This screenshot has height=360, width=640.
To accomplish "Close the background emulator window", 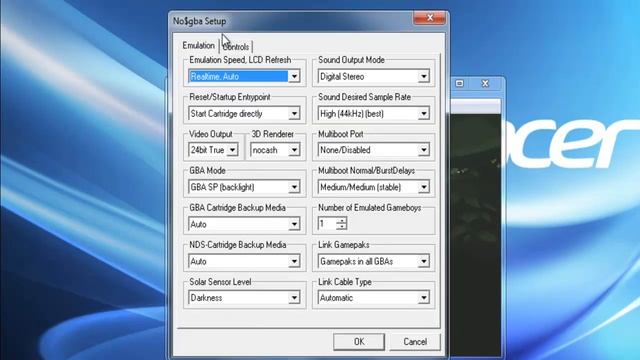I will 485,83.
